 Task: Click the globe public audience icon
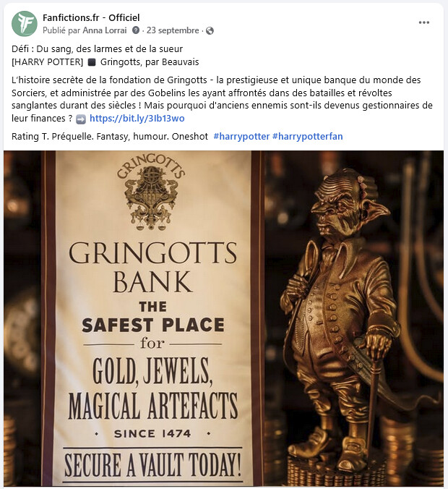(x=210, y=30)
